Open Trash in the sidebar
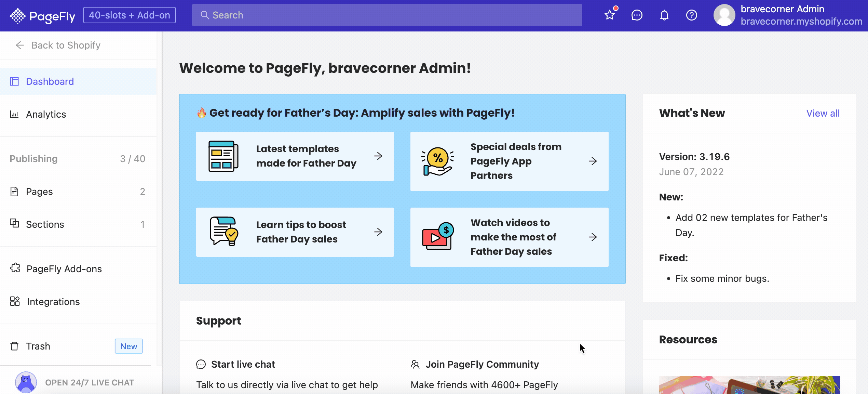Viewport: 868px width, 394px height. pyautogui.click(x=79, y=346)
